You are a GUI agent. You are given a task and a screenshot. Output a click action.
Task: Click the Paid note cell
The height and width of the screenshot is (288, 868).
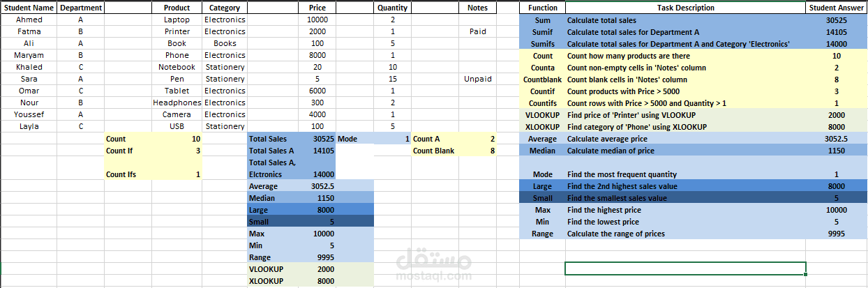click(x=477, y=31)
